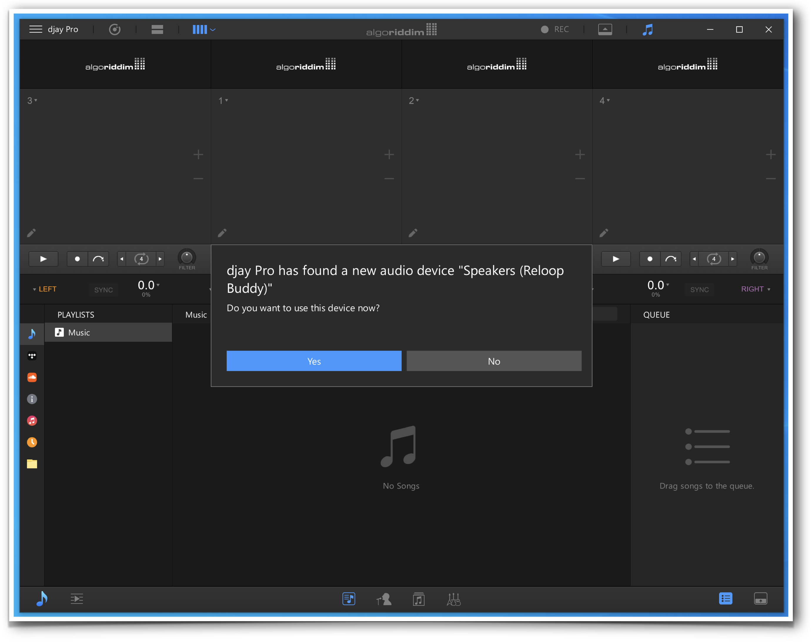Set cue point on the left deck
This screenshot has width=812, height=644.
pos(77,259)
